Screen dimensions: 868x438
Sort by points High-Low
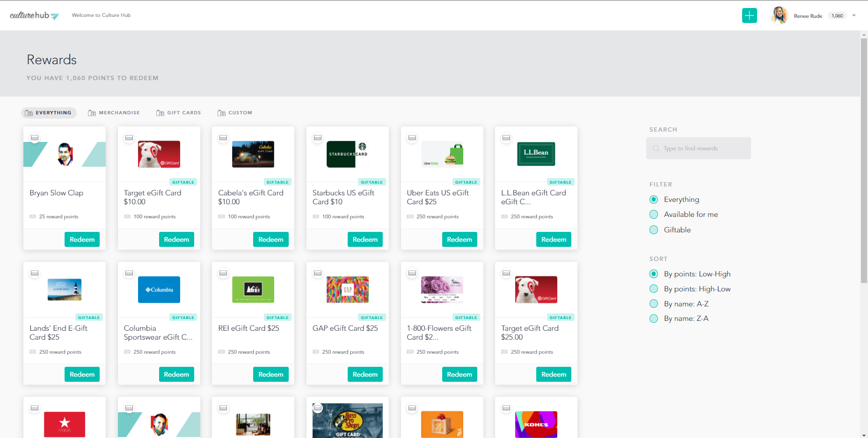click(690, 289)
